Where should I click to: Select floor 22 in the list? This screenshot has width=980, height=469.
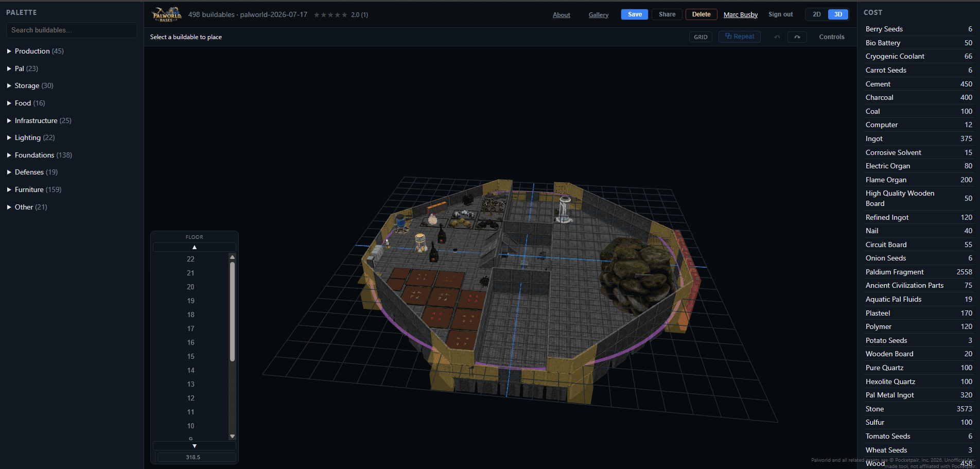tap(190, 259)
